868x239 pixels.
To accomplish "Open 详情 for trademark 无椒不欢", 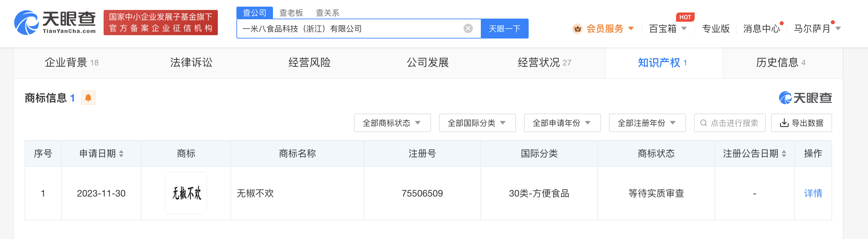I will pyautogui.click(x=813, y=193).
